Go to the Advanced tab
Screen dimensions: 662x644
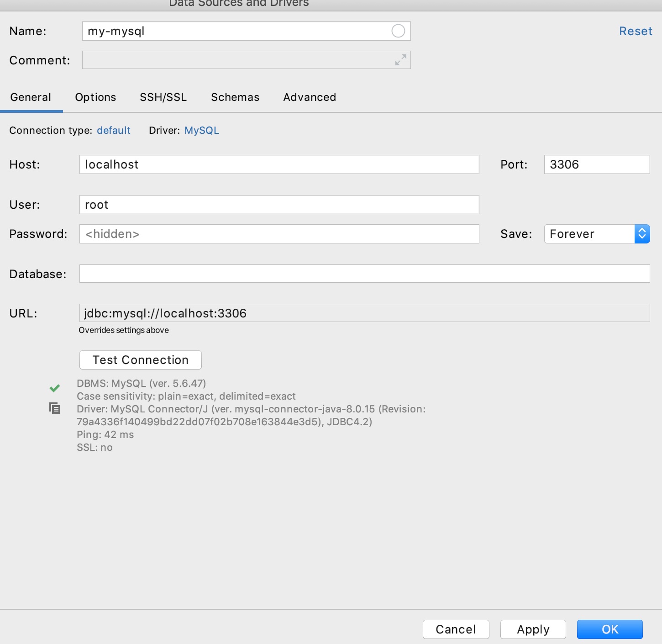pos(310,97)
